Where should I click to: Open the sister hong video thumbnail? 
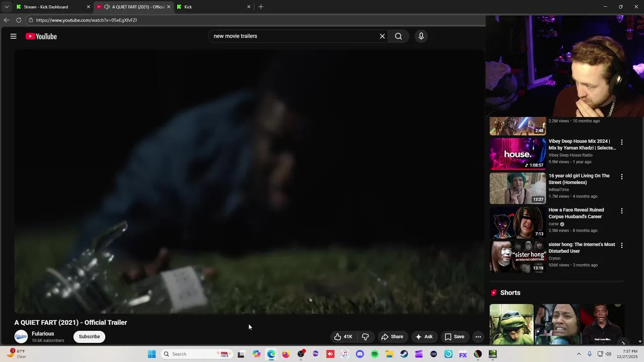pos(518,257)
